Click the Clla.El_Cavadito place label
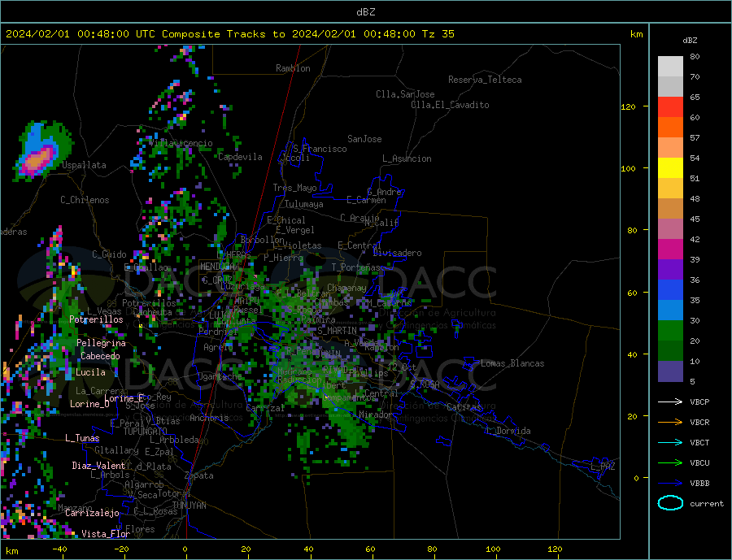The width and height of the screenshot is (732, 560). pyautogui.click(x=450, y=105)
